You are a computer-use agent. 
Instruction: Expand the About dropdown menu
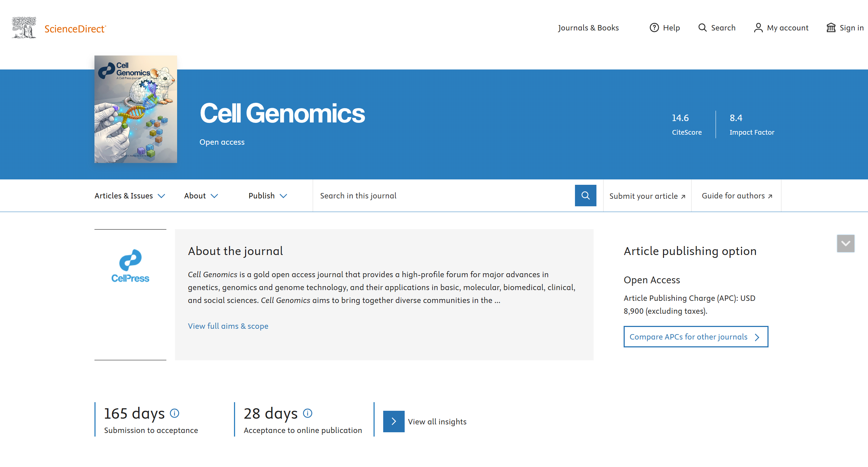click(201, 196)
